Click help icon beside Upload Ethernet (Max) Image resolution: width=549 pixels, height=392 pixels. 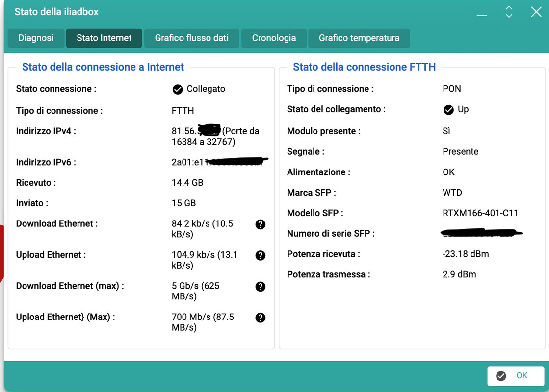tap(260, 318)
